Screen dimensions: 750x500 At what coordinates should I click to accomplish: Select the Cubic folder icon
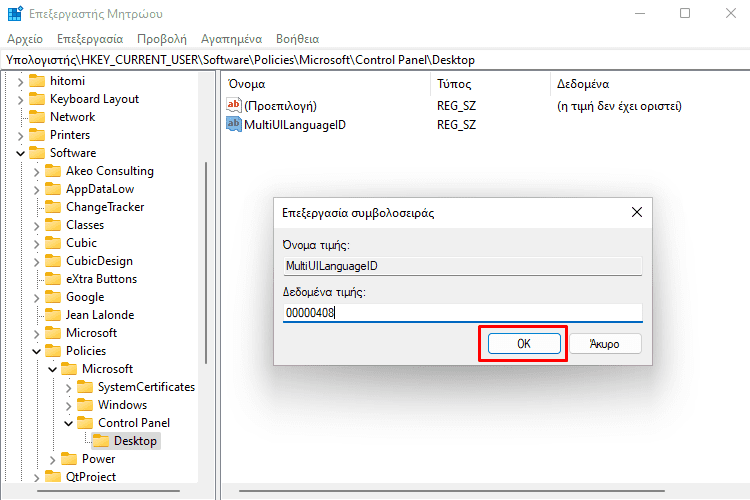[x=53, y=243]
